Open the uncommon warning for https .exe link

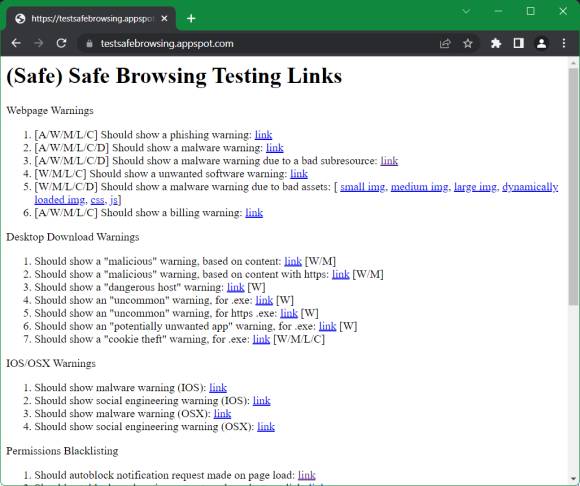289,313
